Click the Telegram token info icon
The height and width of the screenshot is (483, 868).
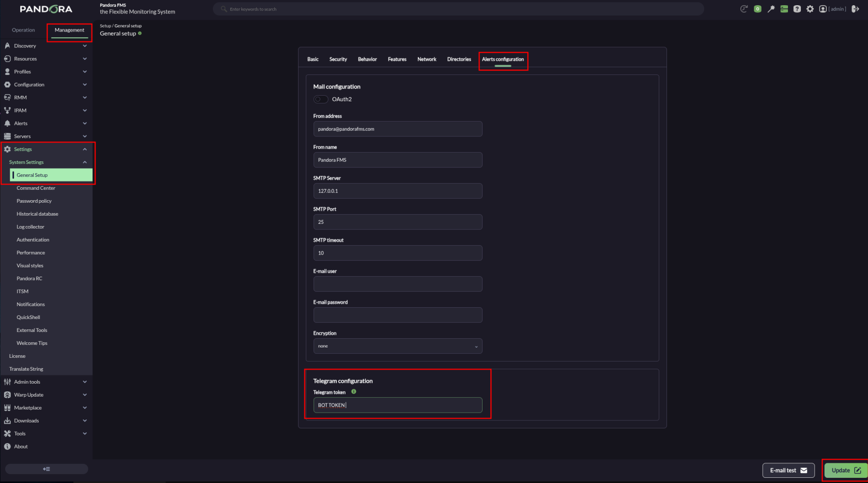pos(354,392)
